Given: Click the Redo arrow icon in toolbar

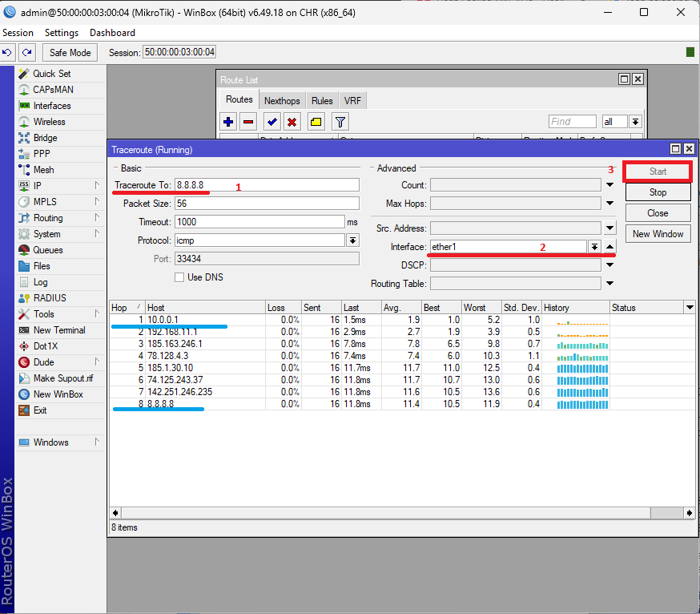Looking at the screenshot, I should point(27,52).
